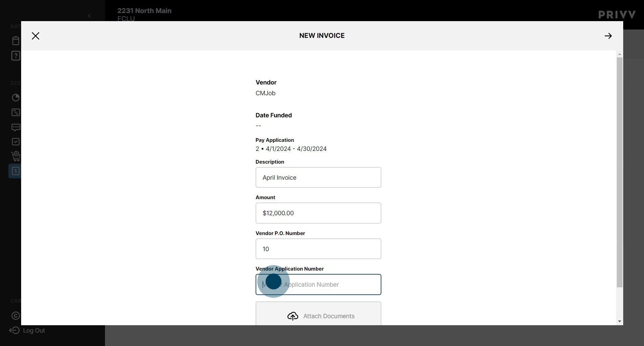Go to next step with the arrow icon

(x=608, y=36)
